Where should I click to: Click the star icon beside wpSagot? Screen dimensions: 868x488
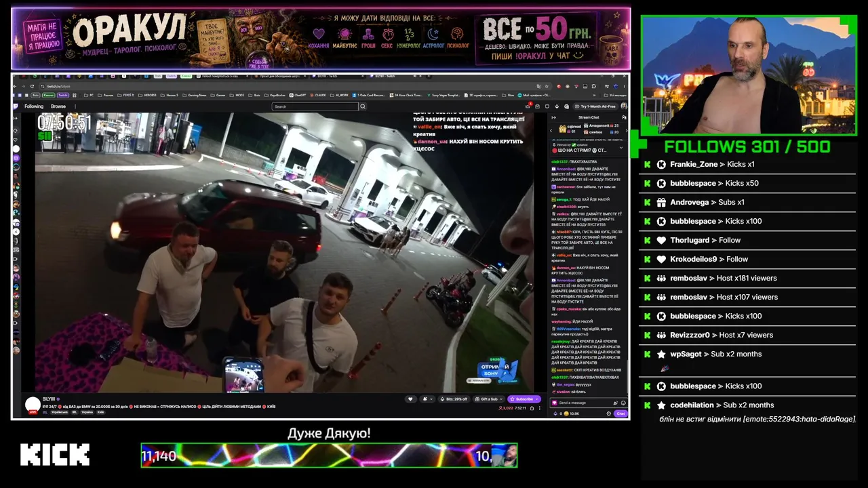tap(661, 354)
